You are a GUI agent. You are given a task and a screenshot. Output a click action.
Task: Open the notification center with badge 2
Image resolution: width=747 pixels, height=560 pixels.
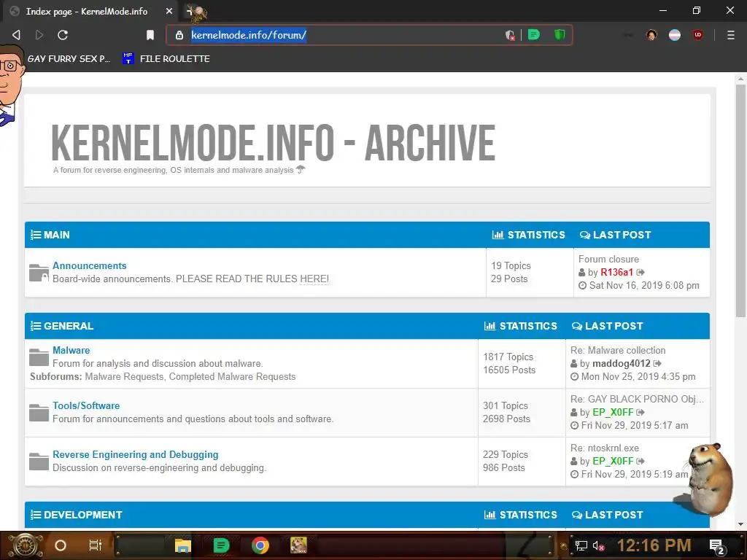(717, 546)
